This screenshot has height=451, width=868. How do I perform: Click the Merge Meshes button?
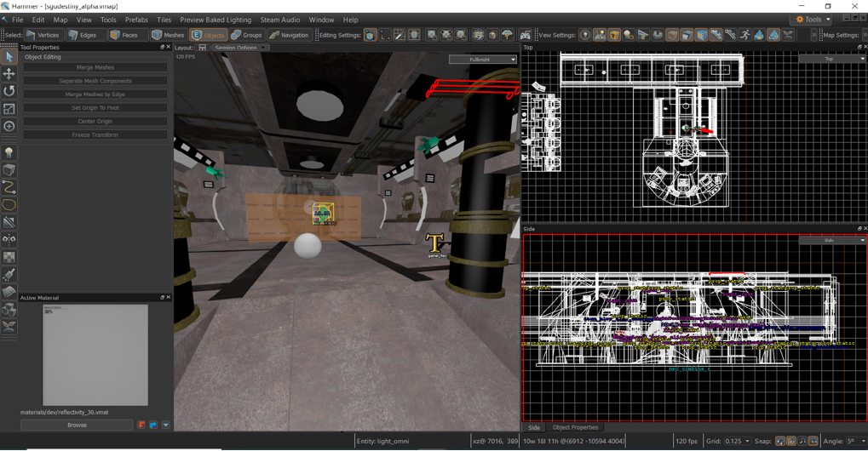coord(95,67)
